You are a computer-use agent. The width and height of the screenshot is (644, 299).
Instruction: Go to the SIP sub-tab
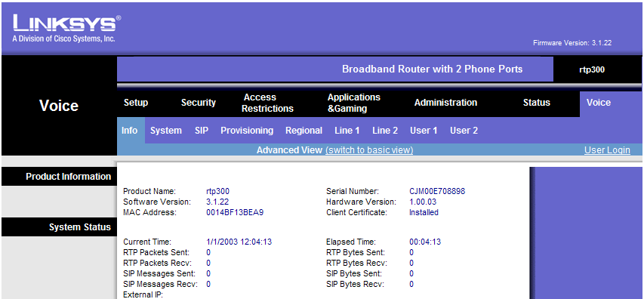pyautogui.click(x=202, y=131)
